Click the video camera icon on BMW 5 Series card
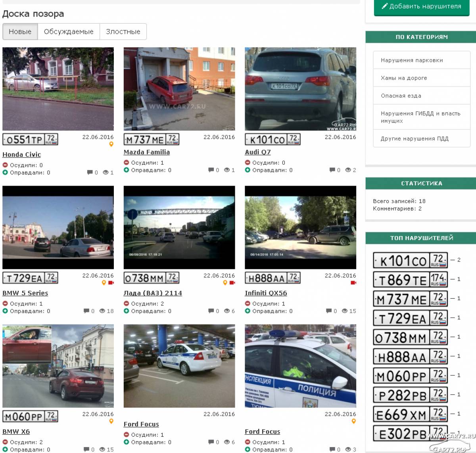476x453 pixels. (x=111, y=283)
